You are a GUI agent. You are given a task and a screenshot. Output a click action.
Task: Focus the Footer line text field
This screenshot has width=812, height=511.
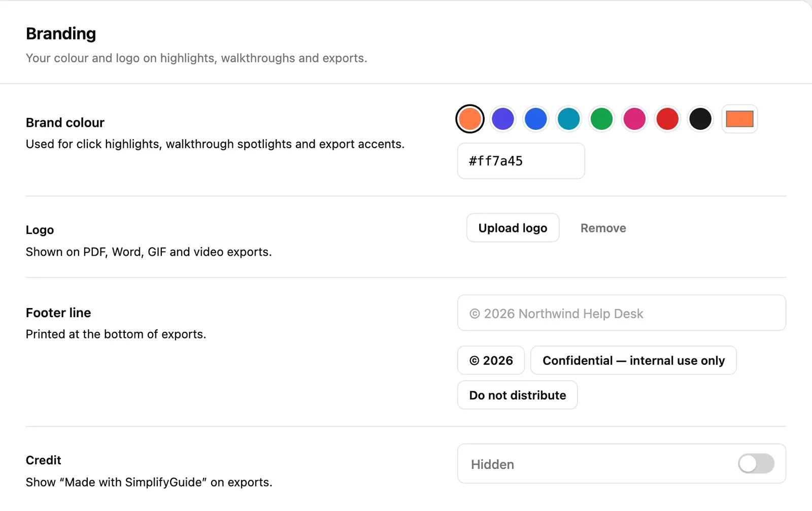click(622, 313)
